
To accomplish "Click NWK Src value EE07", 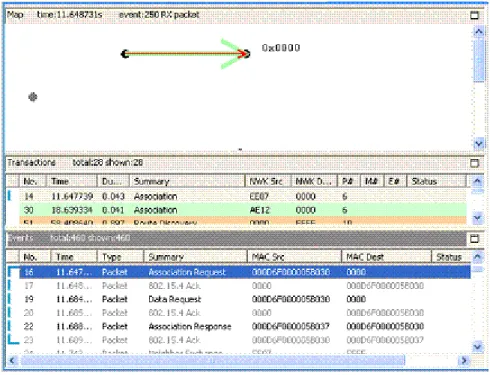I will pos(259,196).
